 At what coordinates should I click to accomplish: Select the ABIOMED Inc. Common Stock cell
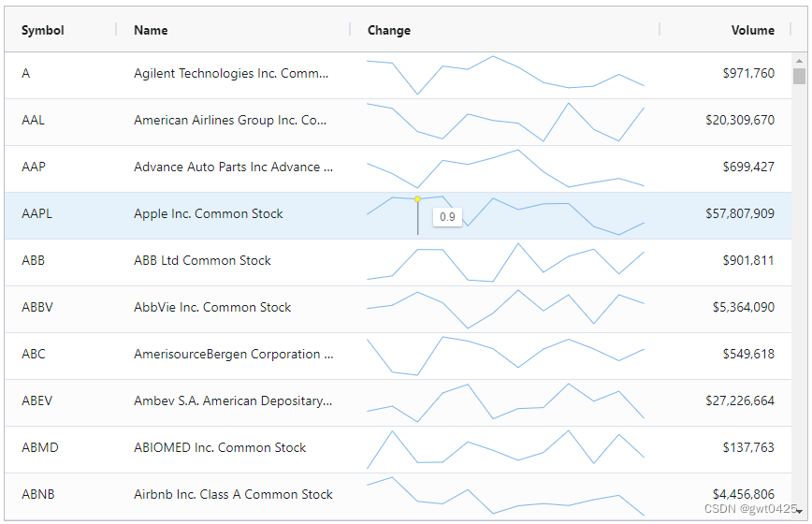click(220, 448)
